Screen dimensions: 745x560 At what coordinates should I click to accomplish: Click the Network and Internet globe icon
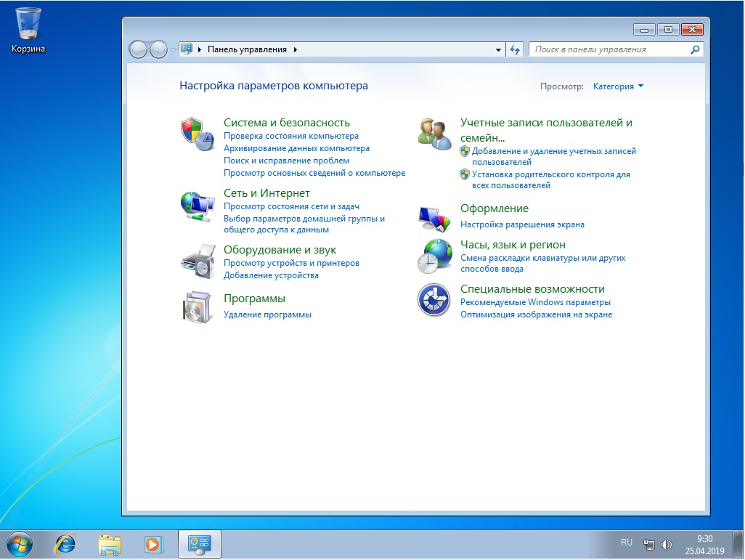tap(197, 206)
